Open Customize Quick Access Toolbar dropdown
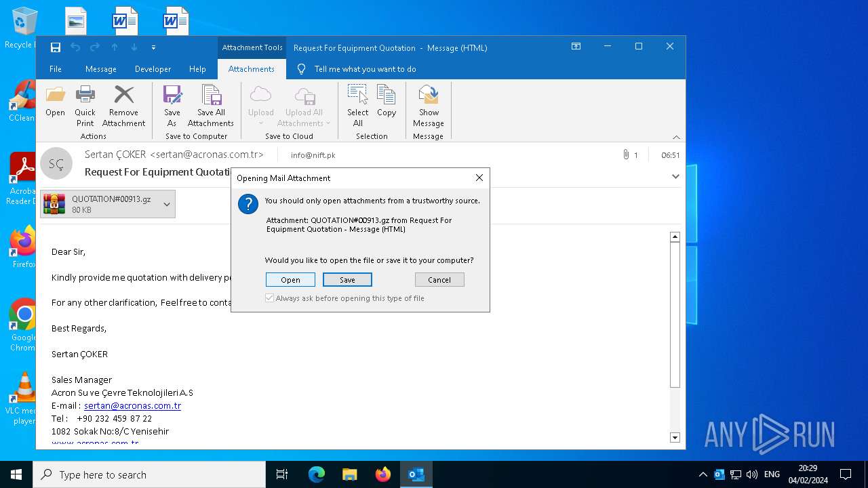Viewport: 868px width, 488px height. click(x=153, y=47)
